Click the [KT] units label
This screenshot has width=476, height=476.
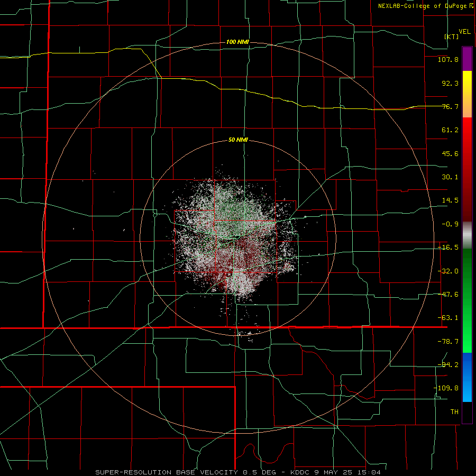pyautogui.click(x=452, y=36)
